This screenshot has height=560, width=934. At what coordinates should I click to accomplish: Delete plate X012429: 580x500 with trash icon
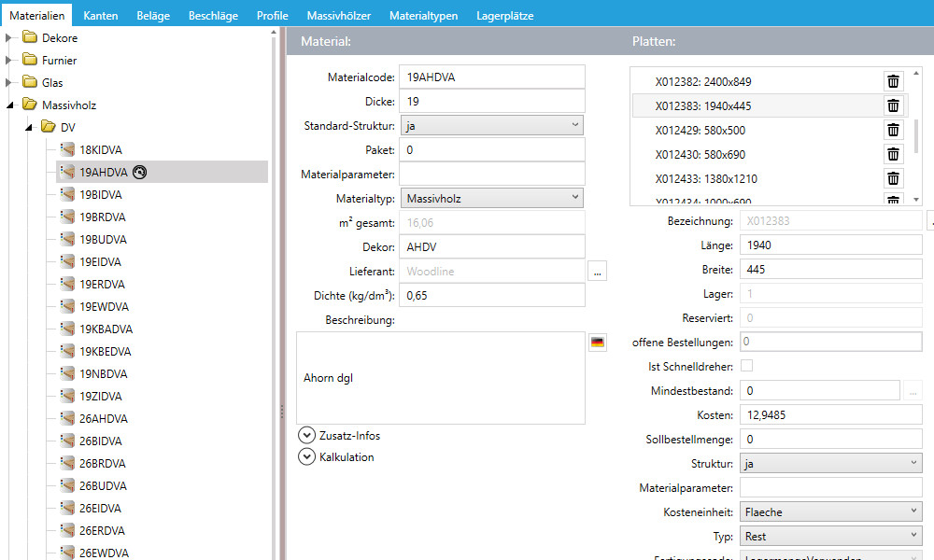(x=893, y=131)
